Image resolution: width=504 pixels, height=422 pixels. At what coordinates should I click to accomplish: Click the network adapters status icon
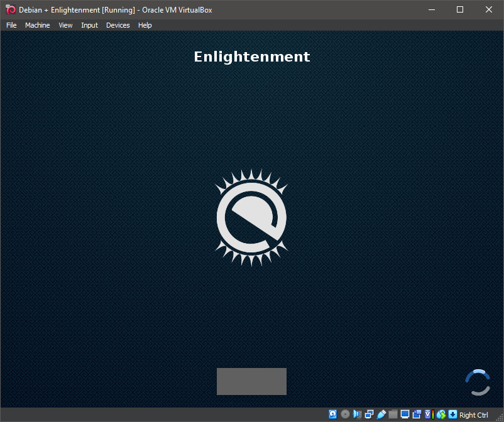[369, 414]
